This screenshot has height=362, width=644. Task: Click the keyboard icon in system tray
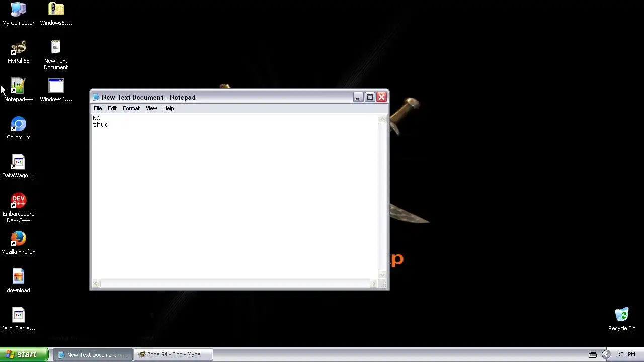click(x=593, y=354)
